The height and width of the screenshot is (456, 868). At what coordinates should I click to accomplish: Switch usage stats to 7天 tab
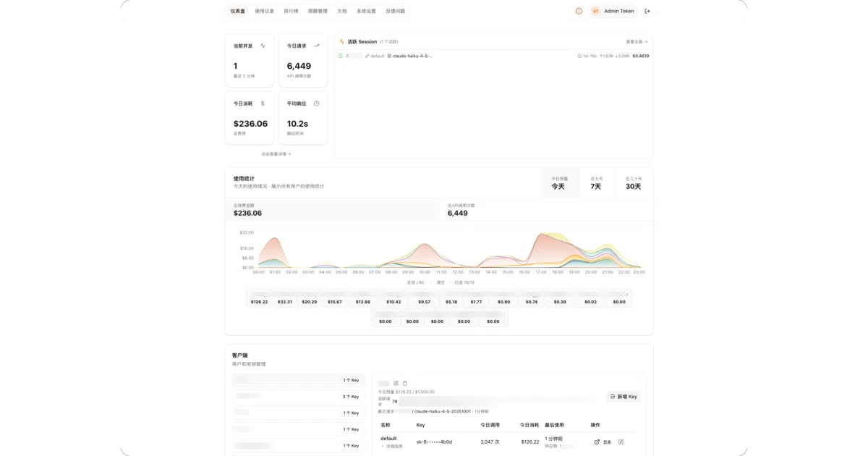[596, 183]
